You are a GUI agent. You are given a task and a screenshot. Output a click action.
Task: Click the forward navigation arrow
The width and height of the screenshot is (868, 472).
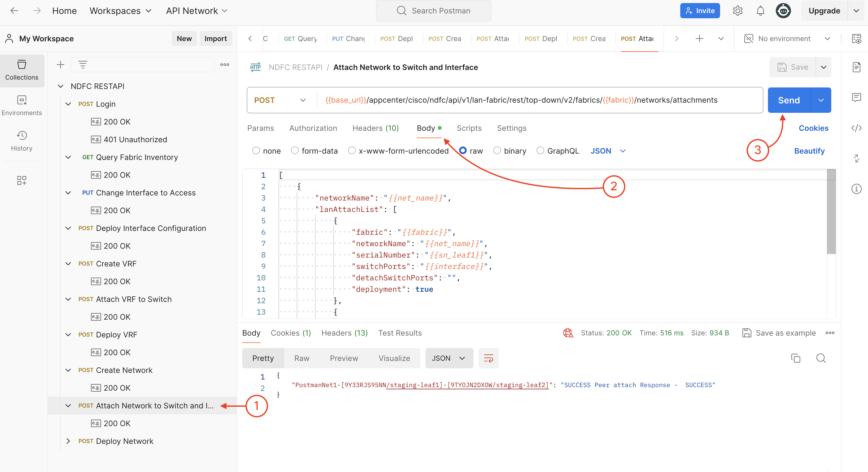tap(37, 11)
